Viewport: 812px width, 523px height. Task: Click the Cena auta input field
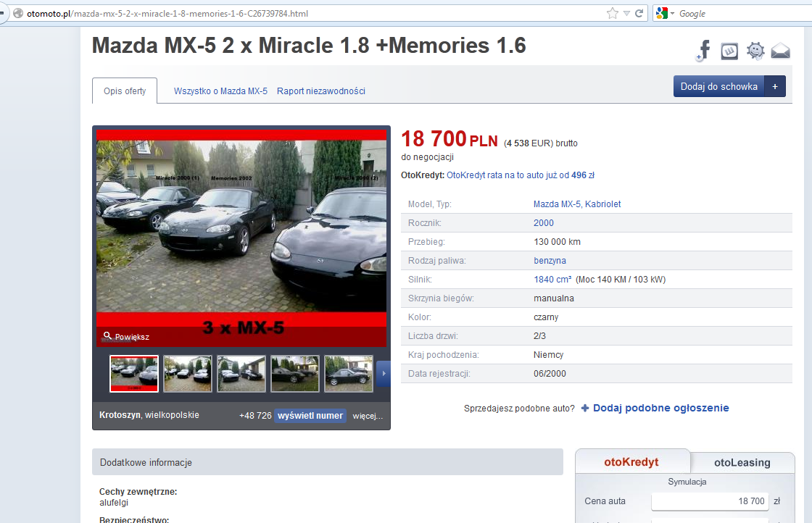pos(710,501)
